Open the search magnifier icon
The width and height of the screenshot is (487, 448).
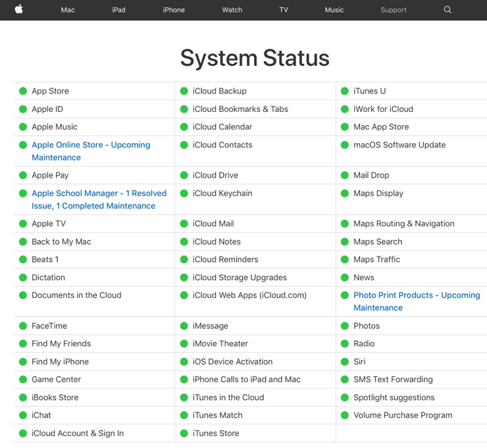448,10
